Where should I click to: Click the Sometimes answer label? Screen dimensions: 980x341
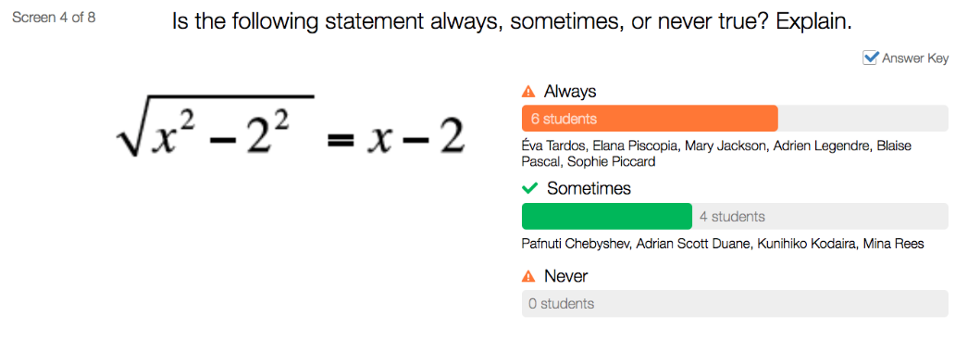click(589, 188)
